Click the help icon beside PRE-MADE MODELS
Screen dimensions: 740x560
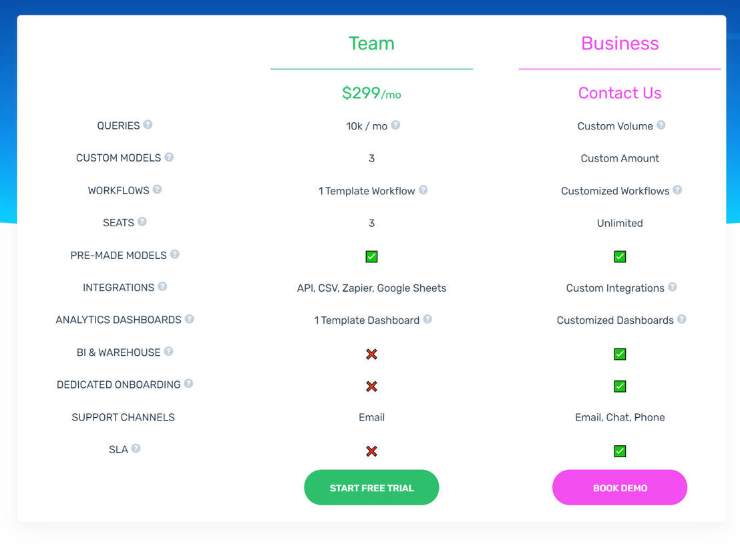click(x=174, y=254)
